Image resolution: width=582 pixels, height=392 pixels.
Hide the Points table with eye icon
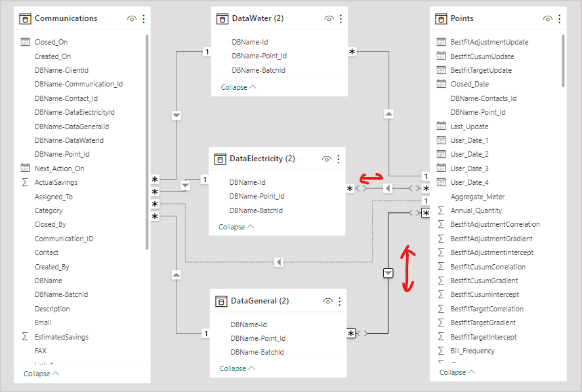pyautogui.click(x=547, y=19)
